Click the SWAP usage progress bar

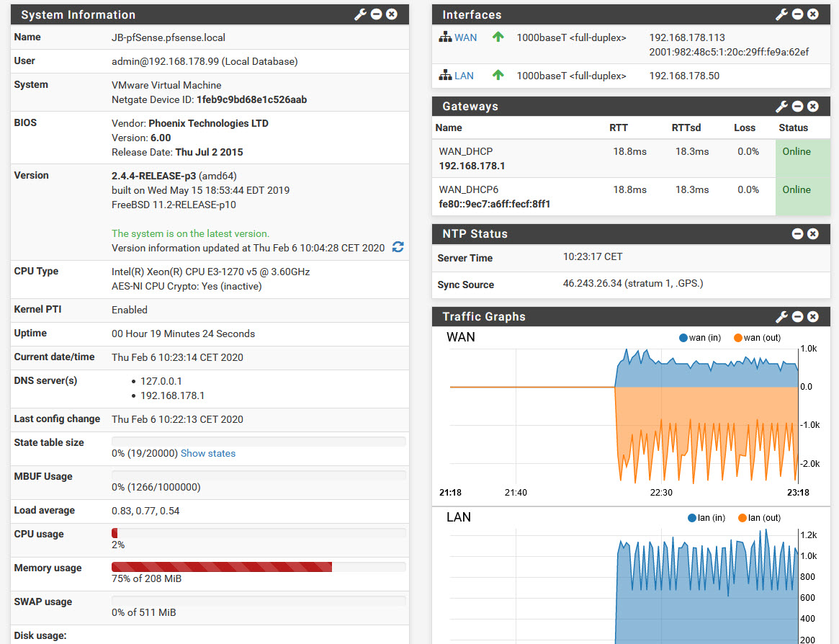[259, 600]
